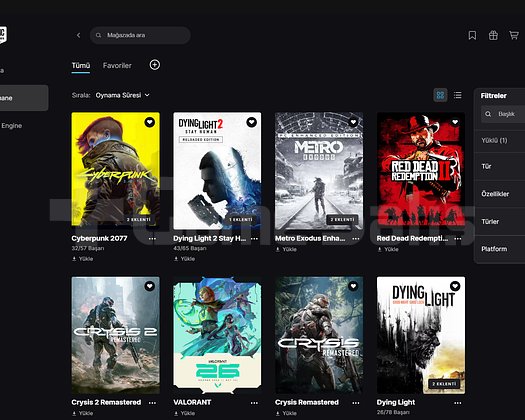Switch to grid view layout
Viewport: 525px width, 420px height.
[x=440, y=95]
